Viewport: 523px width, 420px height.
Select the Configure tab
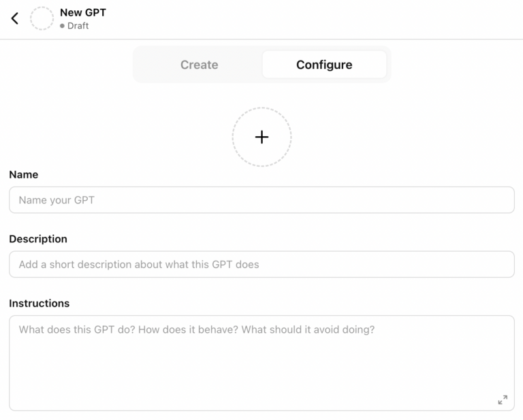(x=324, y=65)
